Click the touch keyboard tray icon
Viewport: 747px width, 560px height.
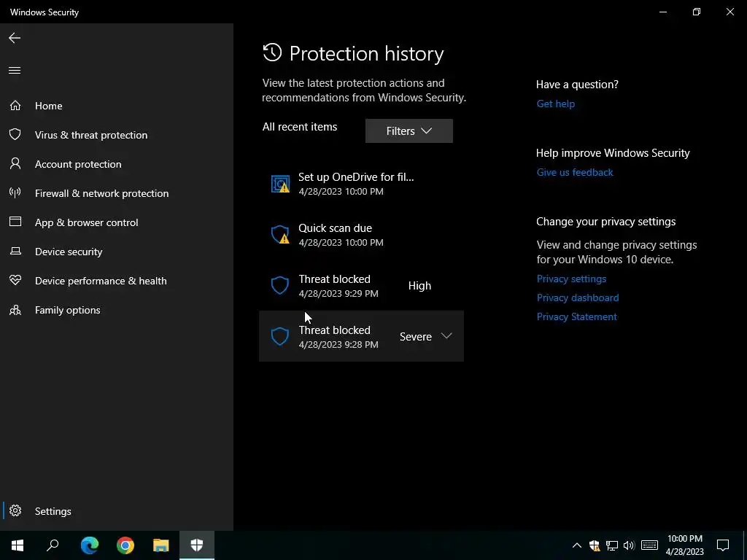(x=649, y=545)
